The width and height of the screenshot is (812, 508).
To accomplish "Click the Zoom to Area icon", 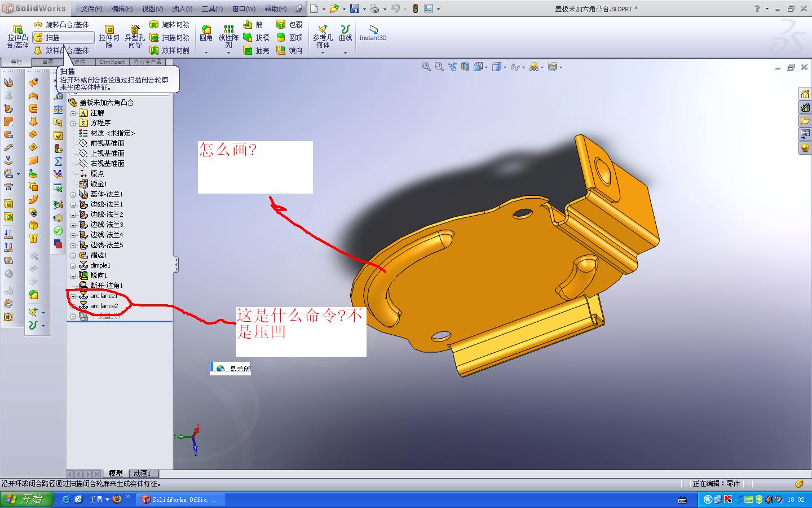I will [x=439, y=67].
